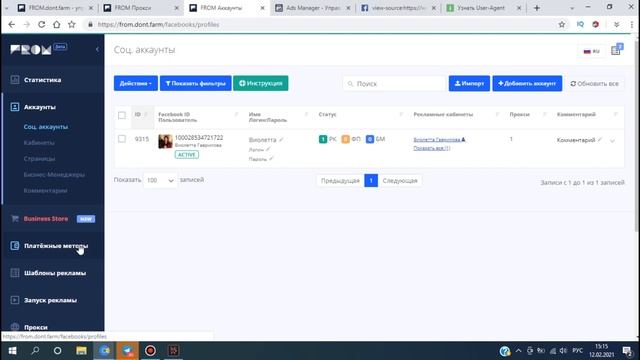Bookmark page with star icon in address bar
The height and width of the screenshot is (360, 640).
562,24
